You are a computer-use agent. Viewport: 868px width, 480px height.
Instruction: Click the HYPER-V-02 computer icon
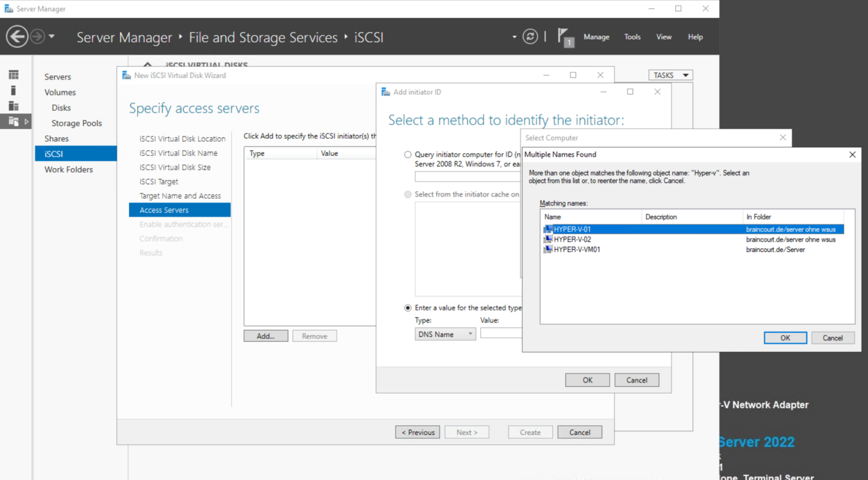[x=548, y=239]
